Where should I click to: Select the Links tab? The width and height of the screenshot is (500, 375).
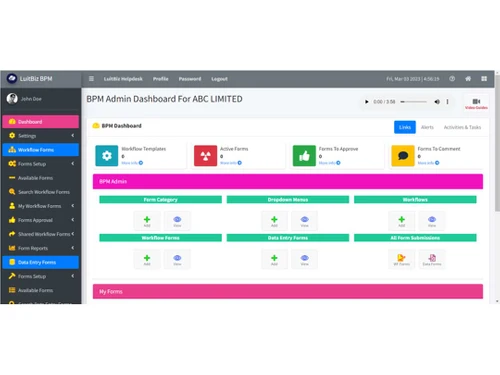pyautogui.click(x=405, y=127)
